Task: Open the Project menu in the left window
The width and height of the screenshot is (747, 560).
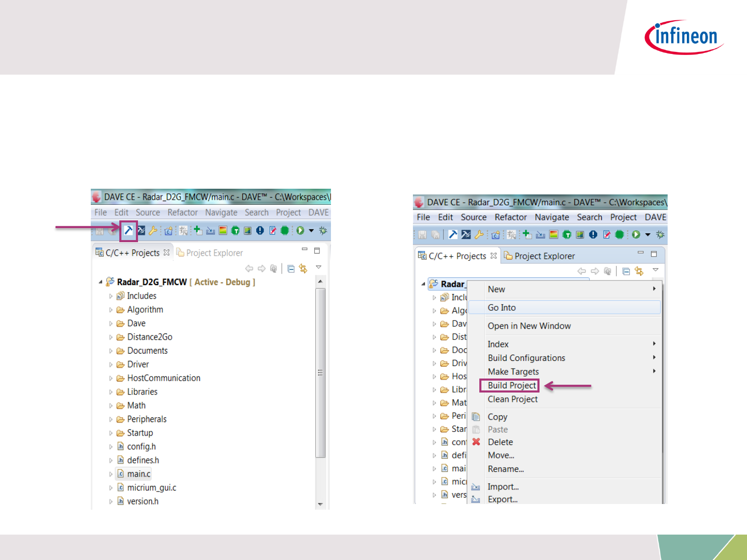Action: 288,213
